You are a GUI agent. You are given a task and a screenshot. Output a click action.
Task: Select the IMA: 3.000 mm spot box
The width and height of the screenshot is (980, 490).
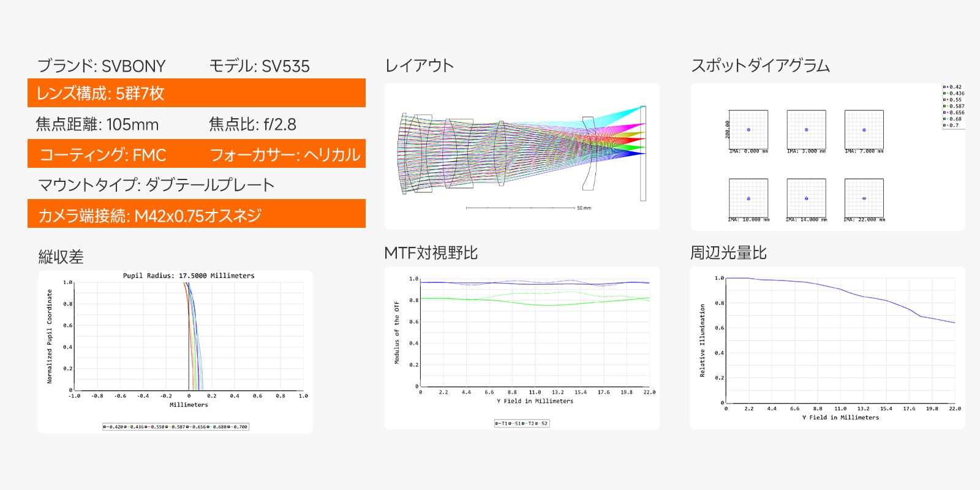806,130
